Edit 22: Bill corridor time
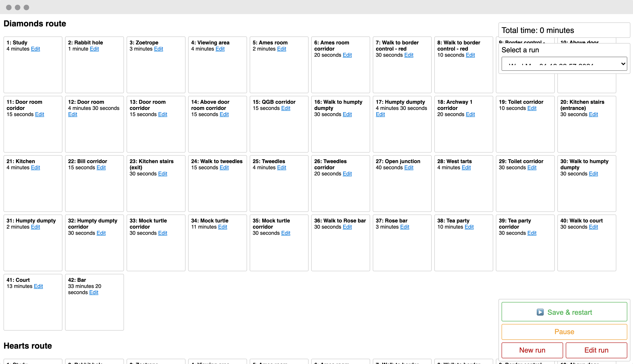633x364 pixels. [101, 167]
